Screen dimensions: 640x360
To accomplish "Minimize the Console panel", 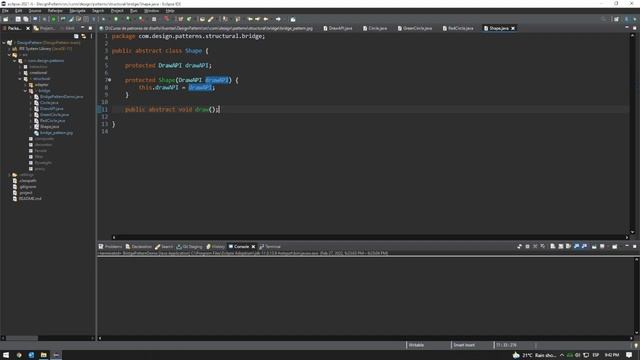I will (627, 247).
